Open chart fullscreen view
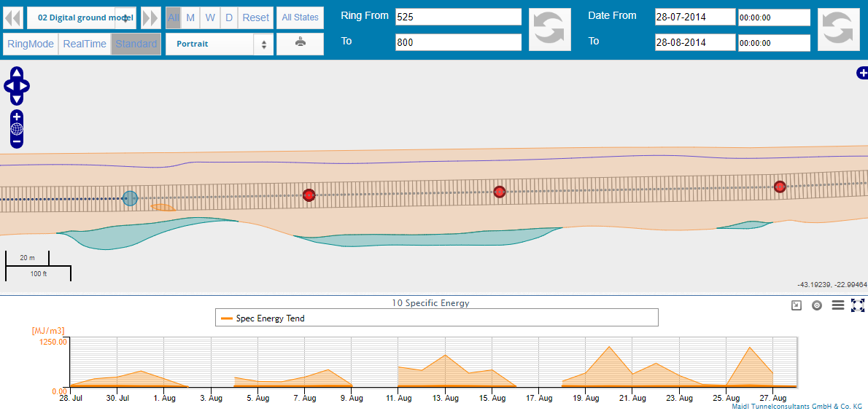 click(858, 305)
